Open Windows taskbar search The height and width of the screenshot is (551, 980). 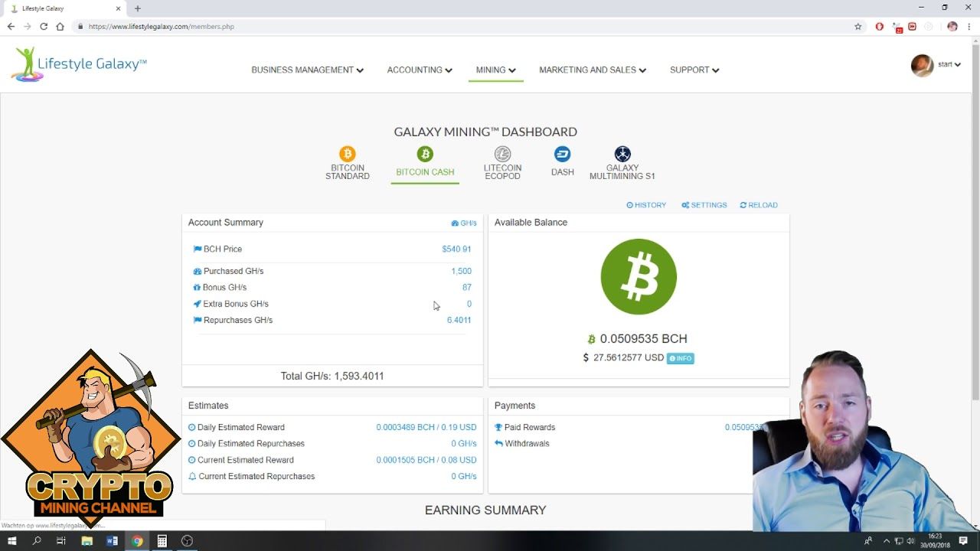tap(37, 541)
